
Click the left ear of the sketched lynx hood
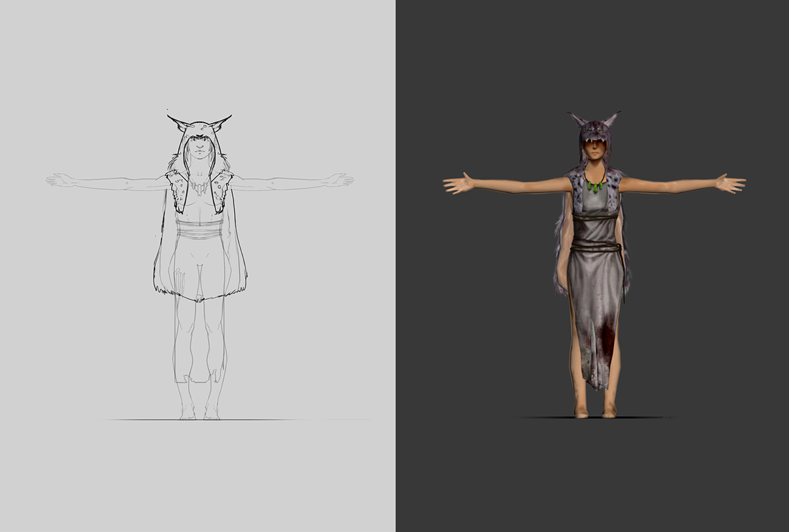[177, 122]
